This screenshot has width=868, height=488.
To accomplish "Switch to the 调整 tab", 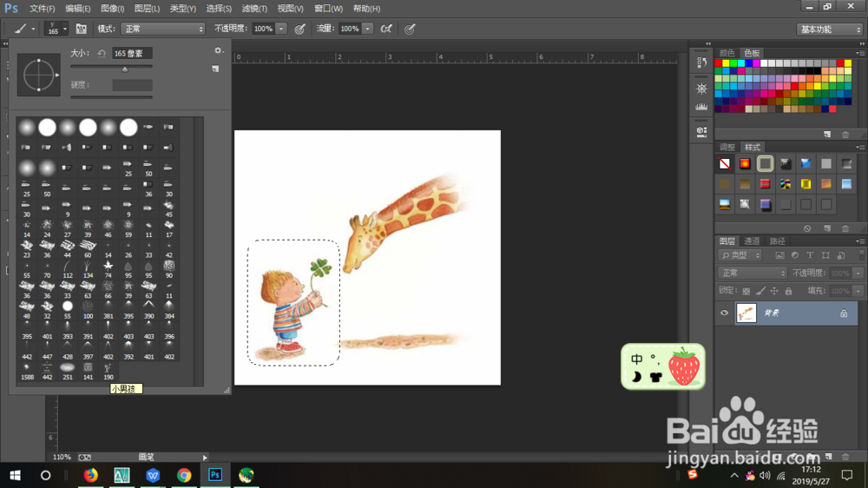I will (727, 147).
